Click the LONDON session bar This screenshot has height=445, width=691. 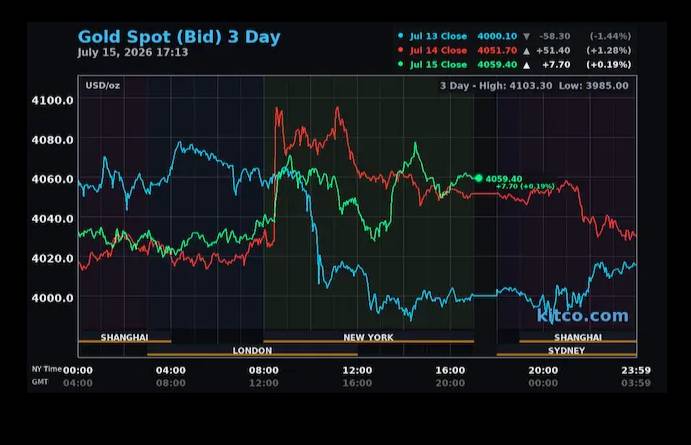coord(252,351)
